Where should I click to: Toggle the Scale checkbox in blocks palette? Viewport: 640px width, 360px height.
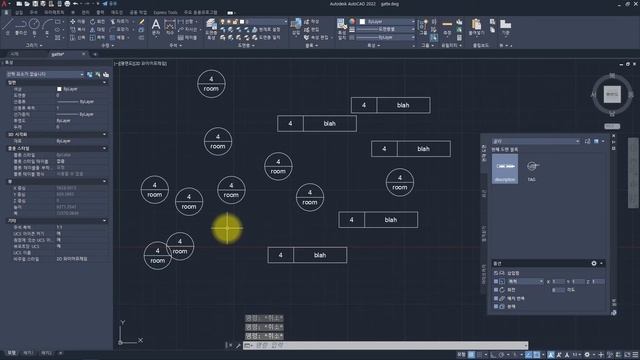[496, 281]
